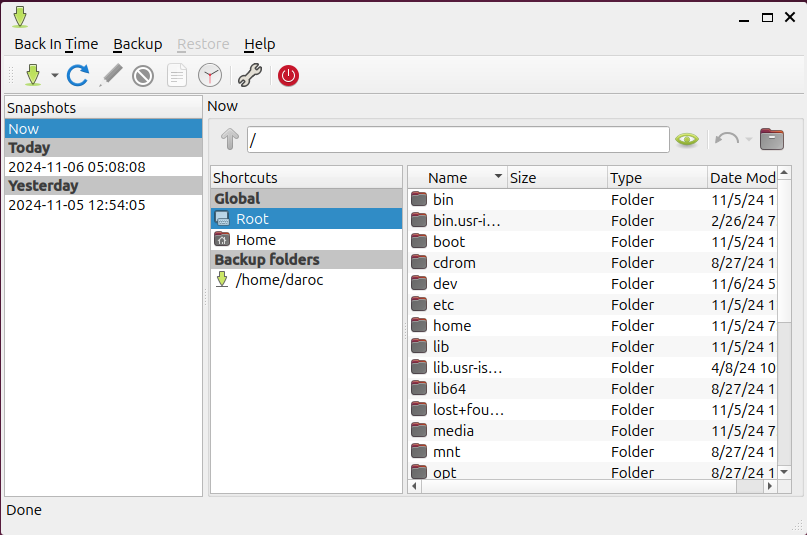
Task: Go up one folder level
Action: (x=230, y=139)
